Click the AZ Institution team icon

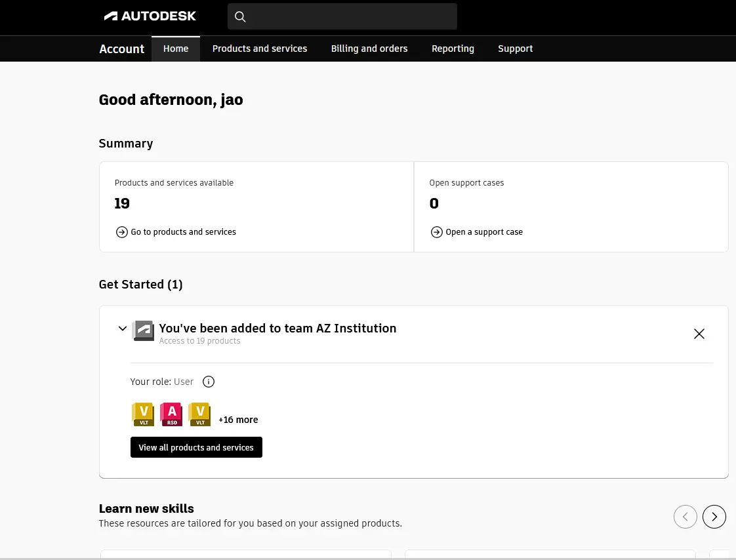tap(143, 331)
